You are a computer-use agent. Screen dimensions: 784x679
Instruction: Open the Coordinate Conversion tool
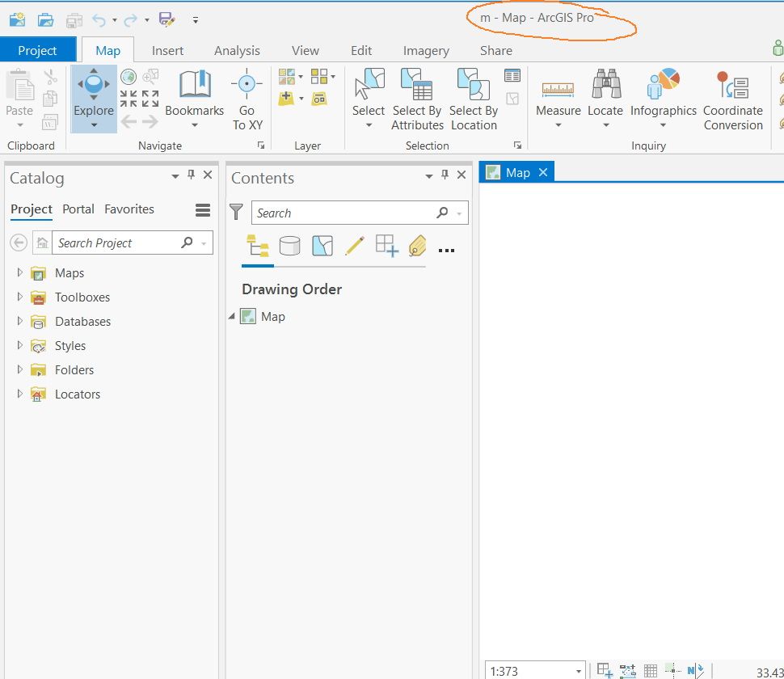[x=733, y=99]
